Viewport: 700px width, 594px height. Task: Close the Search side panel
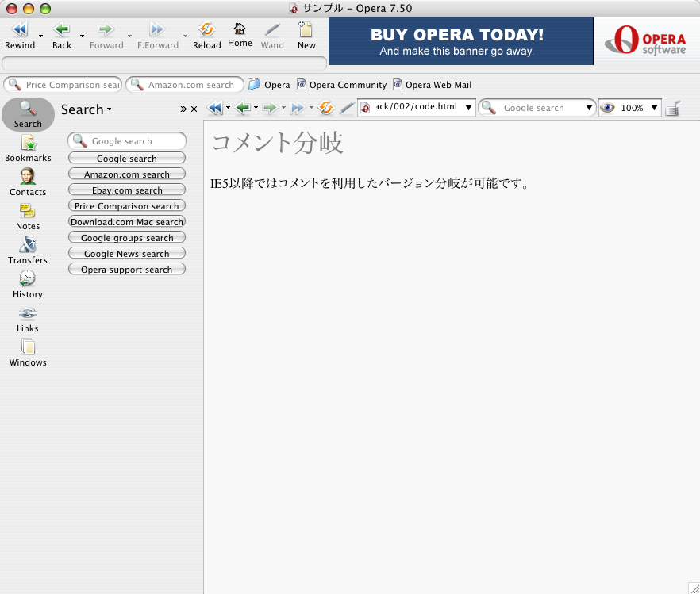tap(194, 109)
